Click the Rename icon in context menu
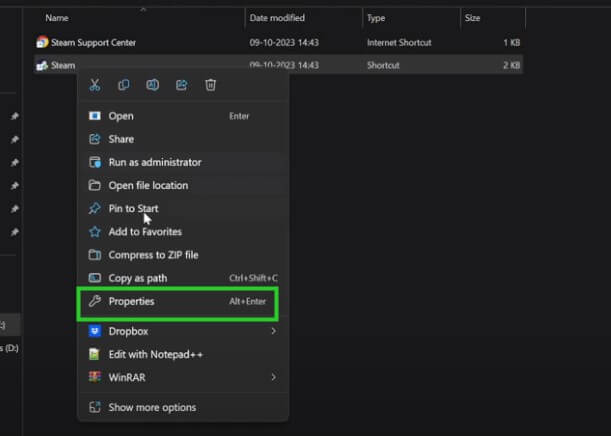 (x=153, y=86)
